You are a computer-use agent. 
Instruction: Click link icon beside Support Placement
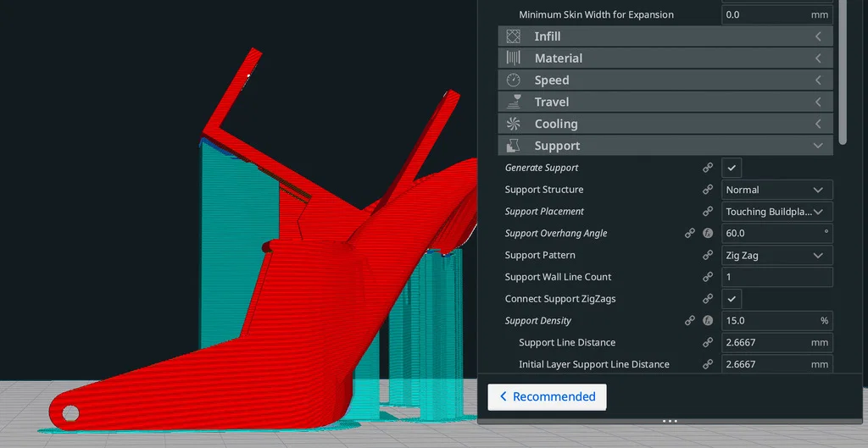click(708, 211)
